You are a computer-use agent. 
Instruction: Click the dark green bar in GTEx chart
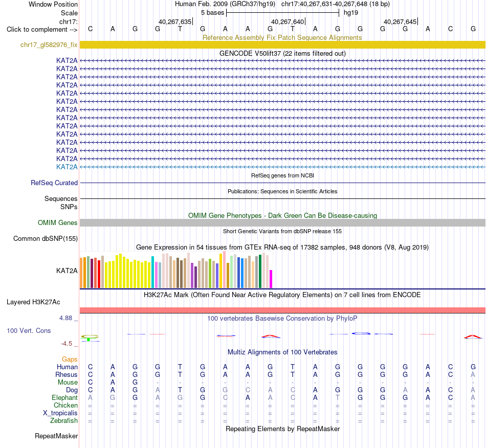click(x=260, y=272)
